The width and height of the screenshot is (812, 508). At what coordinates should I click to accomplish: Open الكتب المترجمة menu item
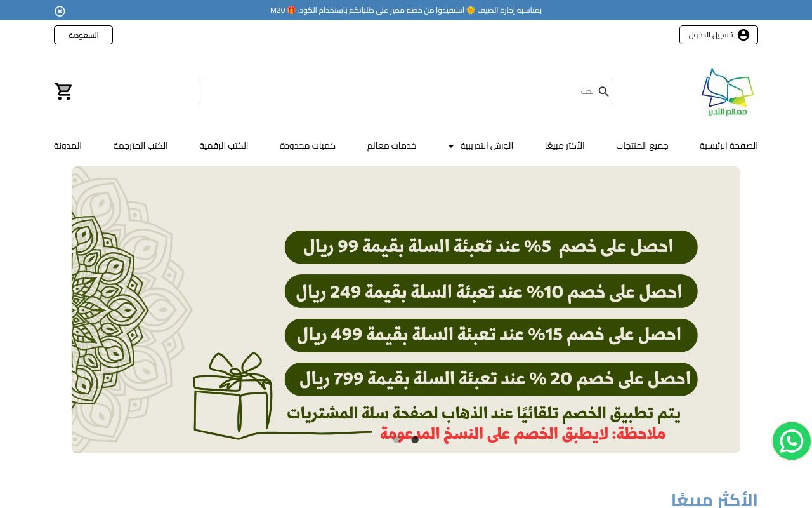(140, 145)
